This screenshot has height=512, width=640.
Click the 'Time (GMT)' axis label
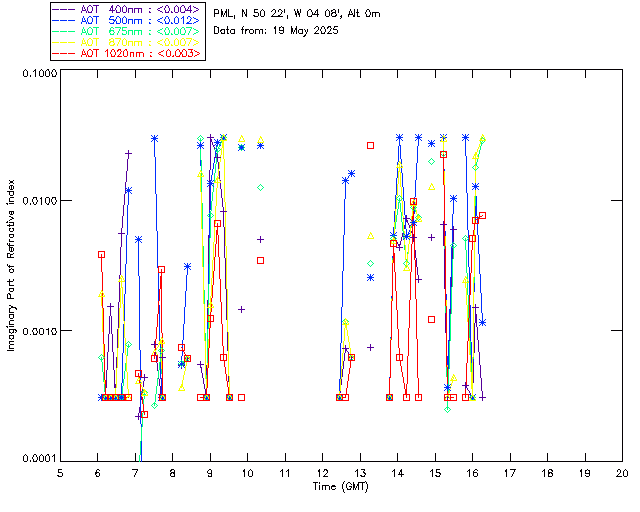click(340, 486)
